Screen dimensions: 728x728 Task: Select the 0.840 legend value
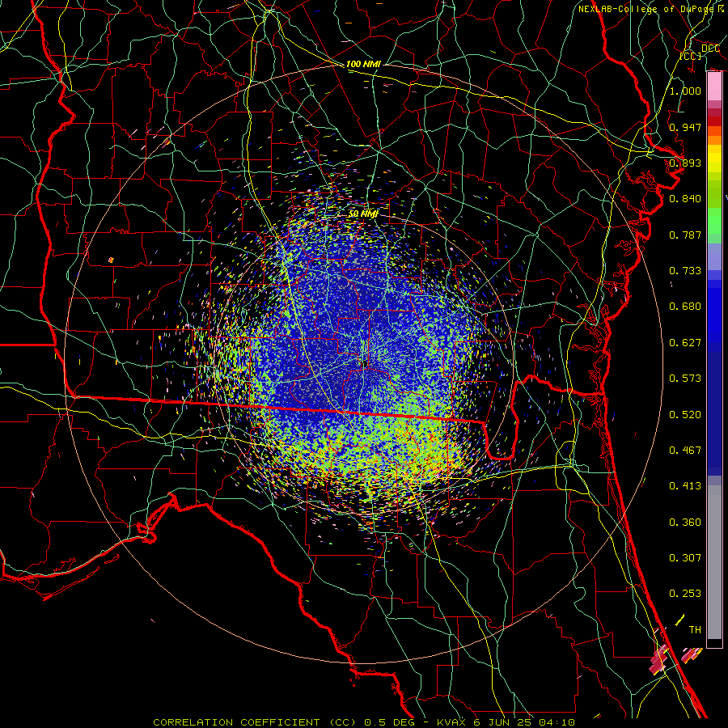685,199
